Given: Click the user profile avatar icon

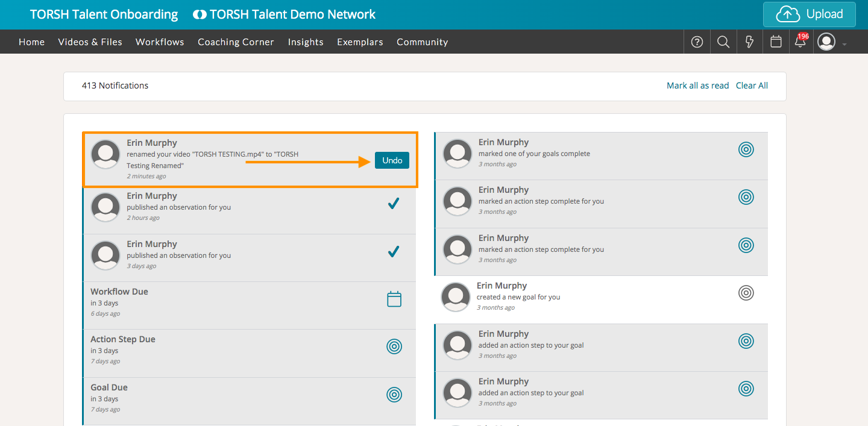Looking at the screenshot, I should pyautogui.click(x=826, y=42).
